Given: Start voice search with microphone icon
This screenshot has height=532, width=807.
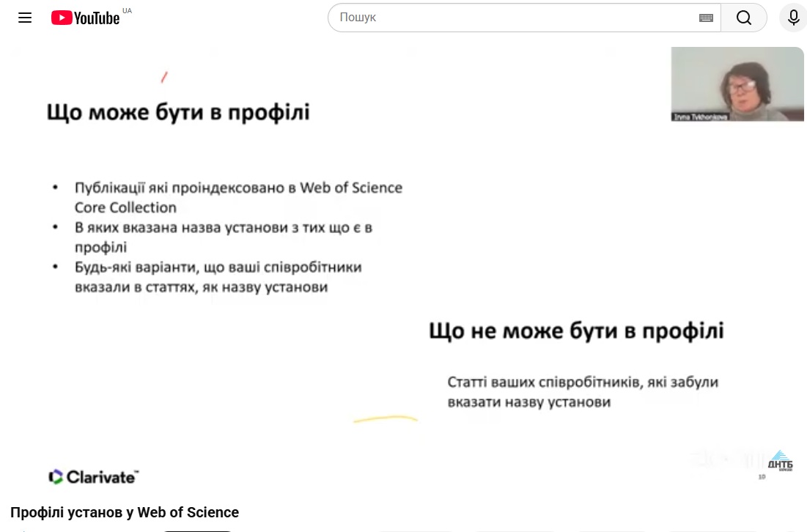Looking at the screenshot, I should click(793, 18).
